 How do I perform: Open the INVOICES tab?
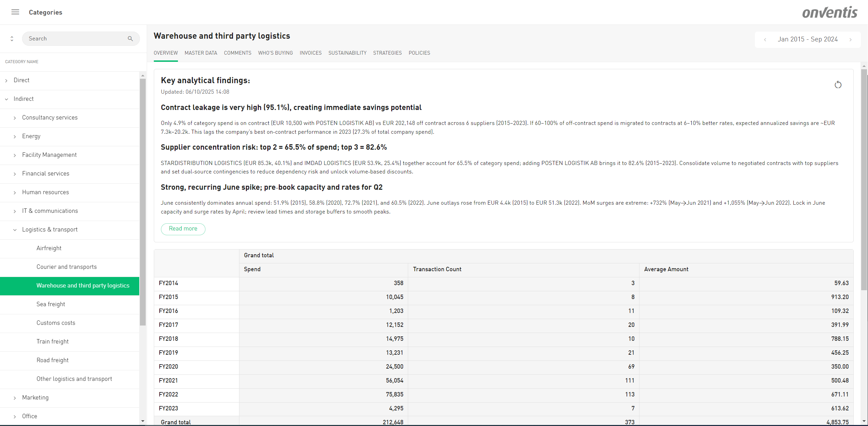310,53
